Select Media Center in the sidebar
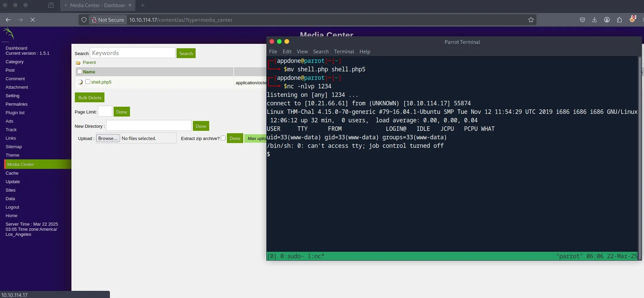Image resolution: width=644 pixels, height=298 pixels. [x=38, y=164]
